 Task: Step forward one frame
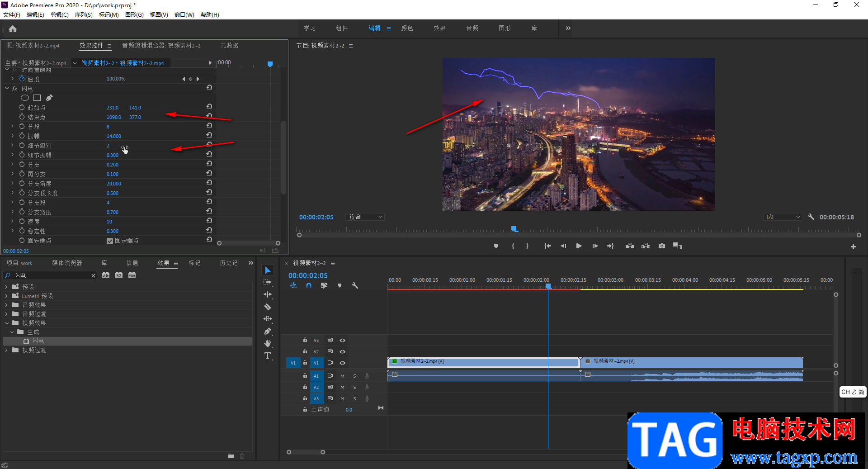(x=595, y=246)
